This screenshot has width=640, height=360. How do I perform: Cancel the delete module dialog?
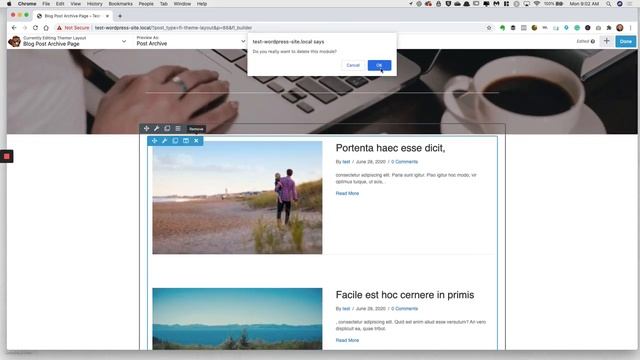pyautogui.click(x=353, y=65)
